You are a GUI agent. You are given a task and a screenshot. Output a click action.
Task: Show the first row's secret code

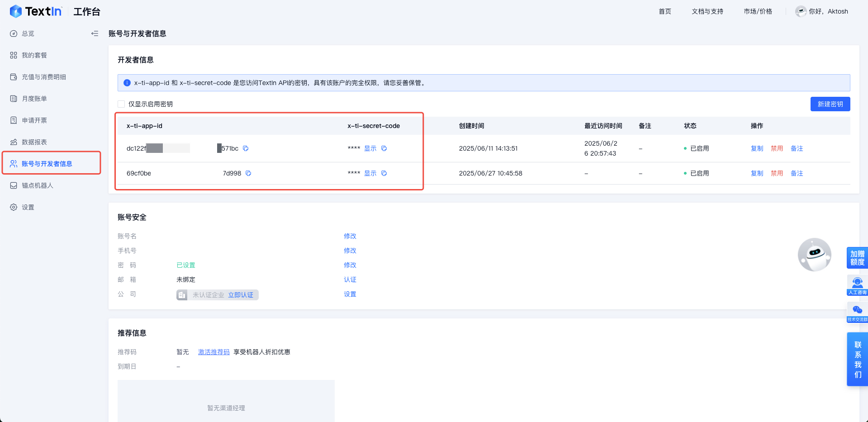click(x=370, y=148)
